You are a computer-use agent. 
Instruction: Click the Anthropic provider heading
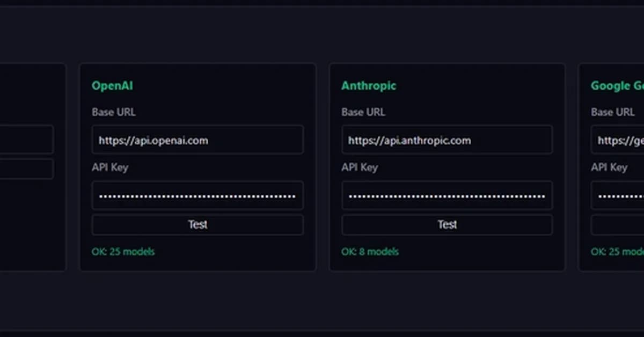(369, 85)
